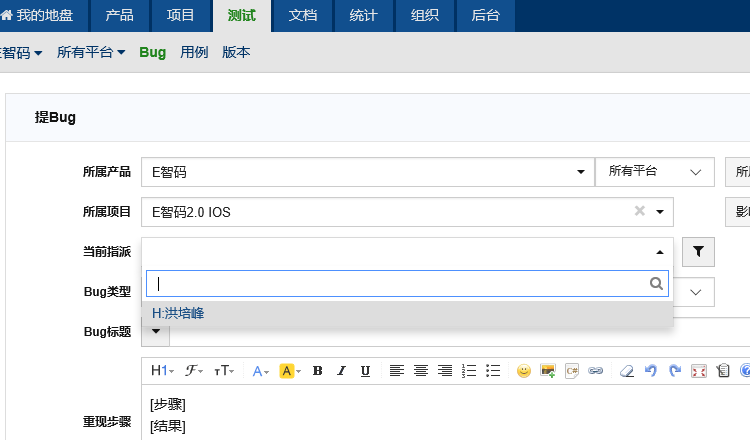Clear the E智码2.0 IOS project selection

pos(640,211)
